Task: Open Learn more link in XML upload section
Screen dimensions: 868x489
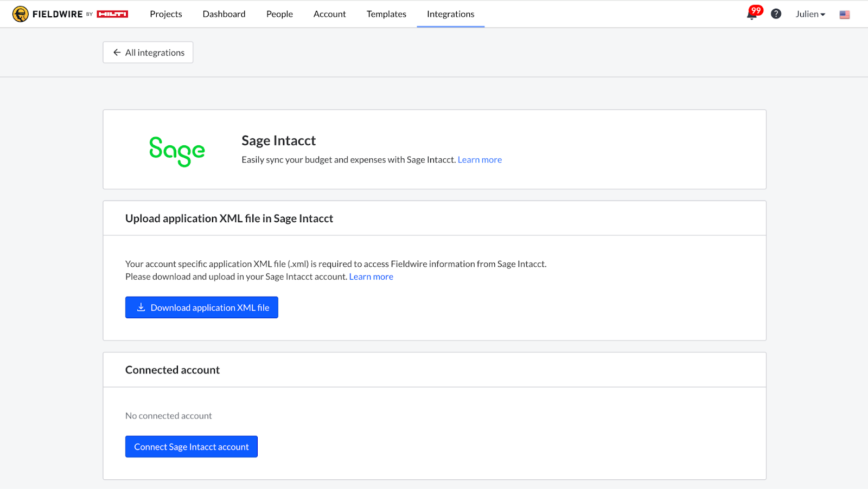Action: click(x=371, y=277)
